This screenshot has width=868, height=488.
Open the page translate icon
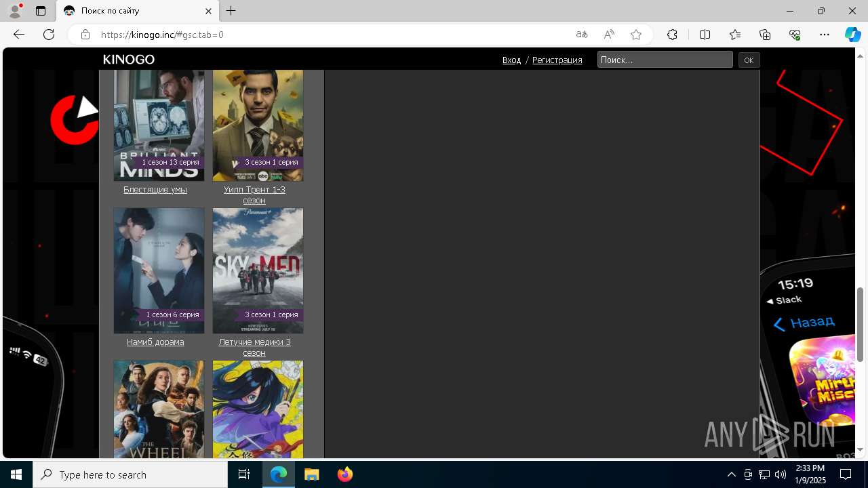coord(582,35)
